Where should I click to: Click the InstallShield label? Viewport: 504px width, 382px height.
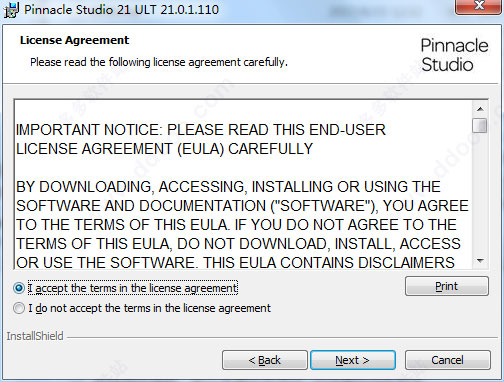coord(35,336)
